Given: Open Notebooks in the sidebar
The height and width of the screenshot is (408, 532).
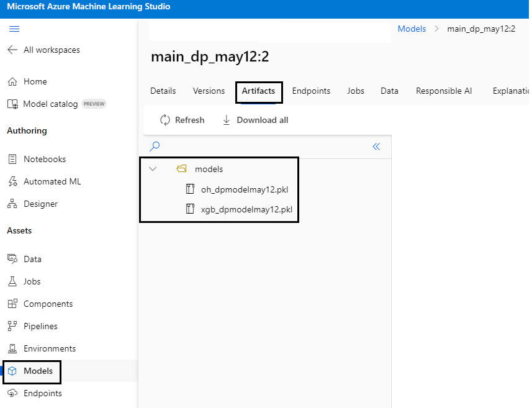Looking at the screenshot, I should pos(45,159).
